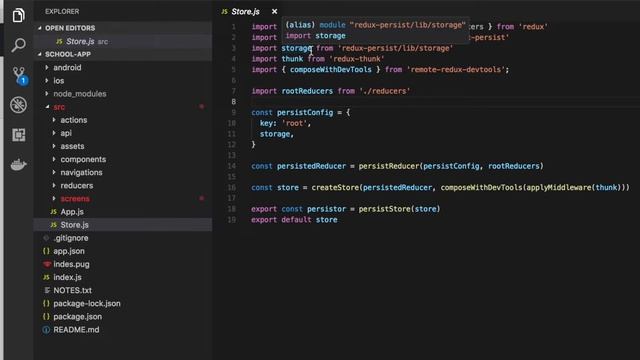Click line number 8 in the gutter

tap(233, 102)
